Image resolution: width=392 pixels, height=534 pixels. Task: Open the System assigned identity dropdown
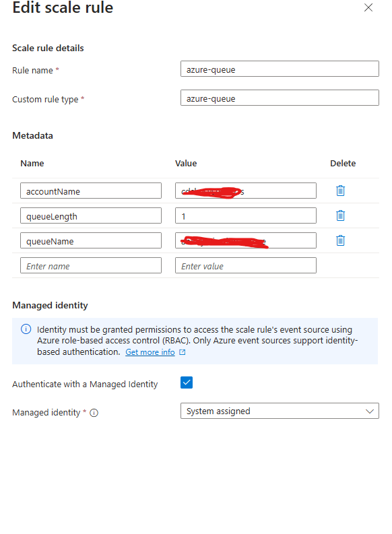280,411
